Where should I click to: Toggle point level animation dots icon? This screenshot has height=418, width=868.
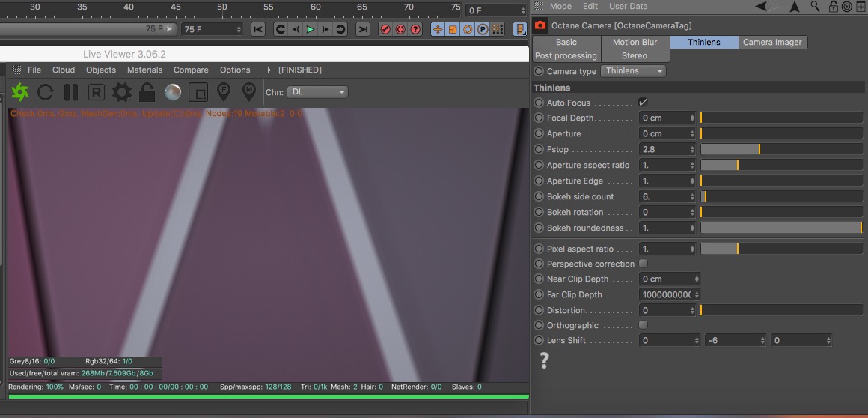tap(498, 29)
